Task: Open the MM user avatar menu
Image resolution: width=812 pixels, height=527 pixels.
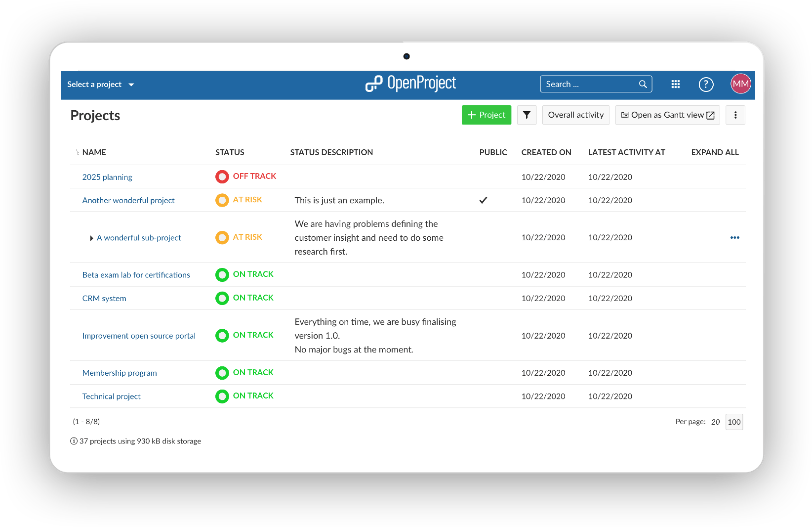Action: 740,84
